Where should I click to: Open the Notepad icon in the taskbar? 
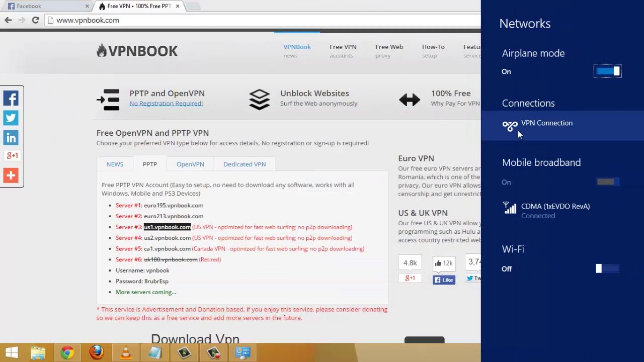coord(155,352)
